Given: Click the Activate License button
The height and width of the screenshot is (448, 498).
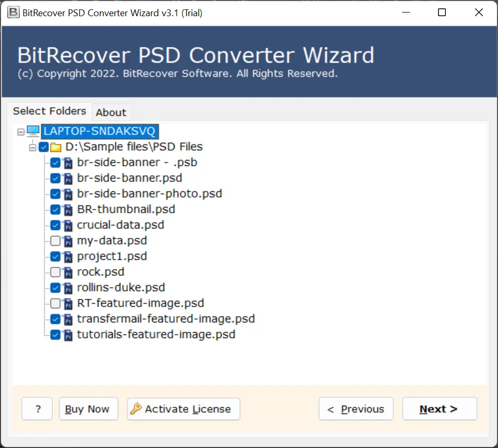Looking at the screenshot, I should click(x=184, y=409).
